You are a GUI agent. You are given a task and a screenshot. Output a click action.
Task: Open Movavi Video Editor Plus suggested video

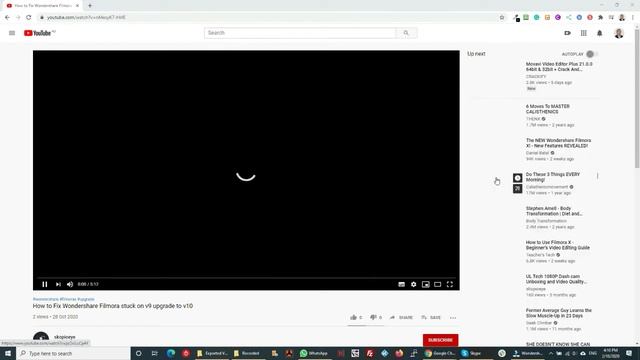559,67
